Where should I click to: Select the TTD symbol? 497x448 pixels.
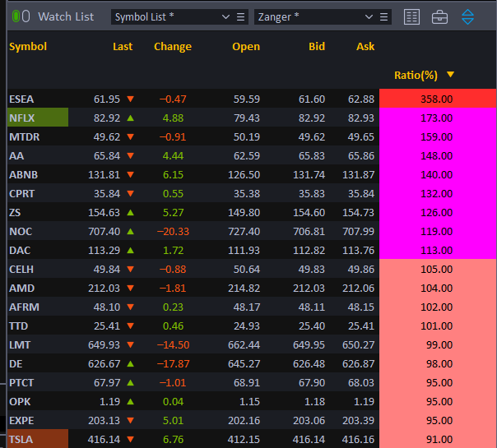click(x=18, y=326)
